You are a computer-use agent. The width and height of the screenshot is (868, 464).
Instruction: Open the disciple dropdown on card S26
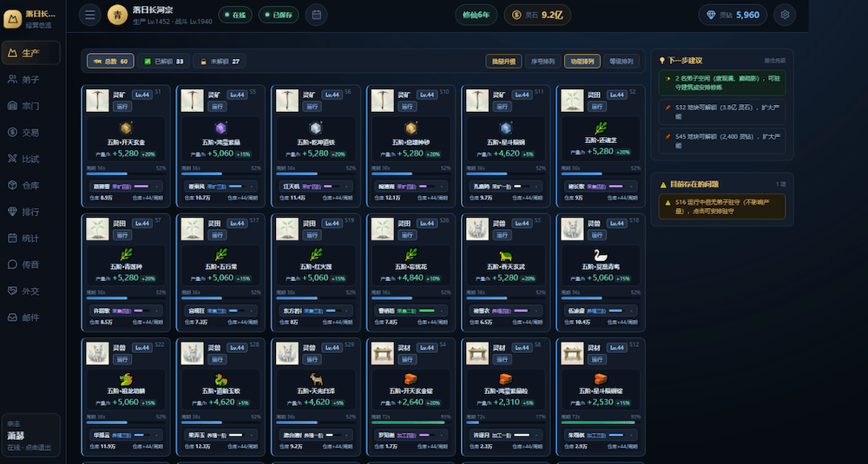411,310
